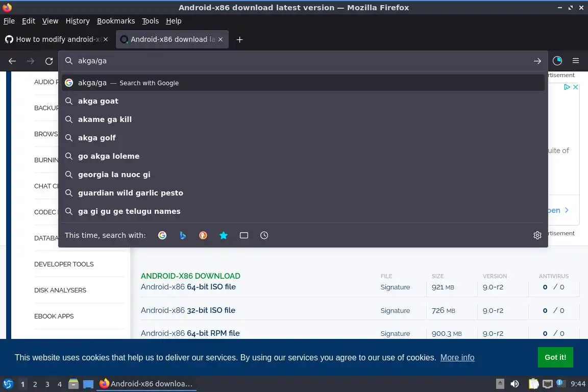The image size is (588, 392).
Task: Choose 'guardian wild garlic pesto' suggestion
Action: (303, 193)
